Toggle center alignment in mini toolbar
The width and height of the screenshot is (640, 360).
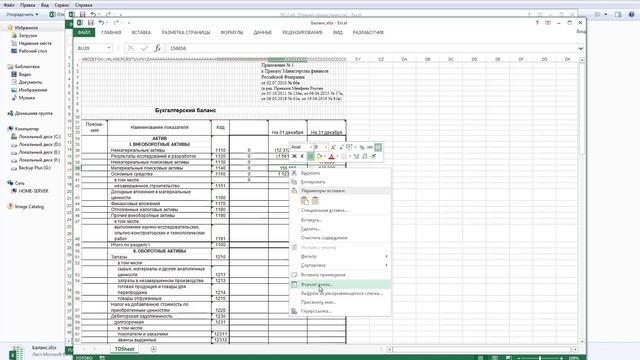point(311,156)
